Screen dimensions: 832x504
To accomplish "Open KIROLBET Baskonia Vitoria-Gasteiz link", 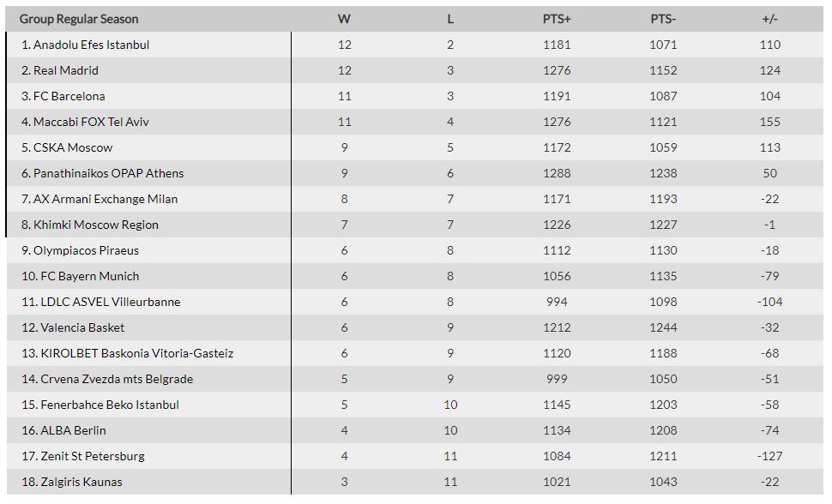I will 137,353.
